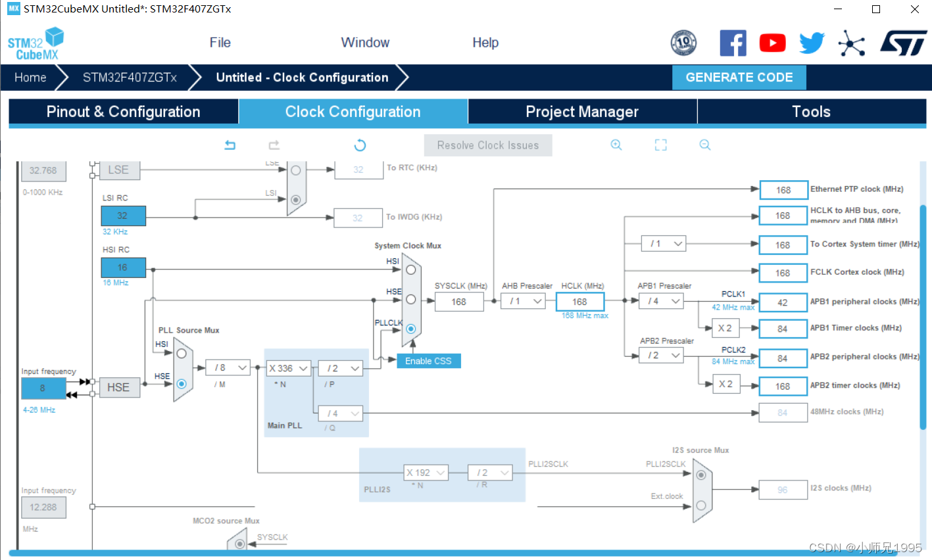932x560 pixels.
Task: Click the APB1 peripheral clocks value box
Action: pyautogui.click(x=783, y=302)
